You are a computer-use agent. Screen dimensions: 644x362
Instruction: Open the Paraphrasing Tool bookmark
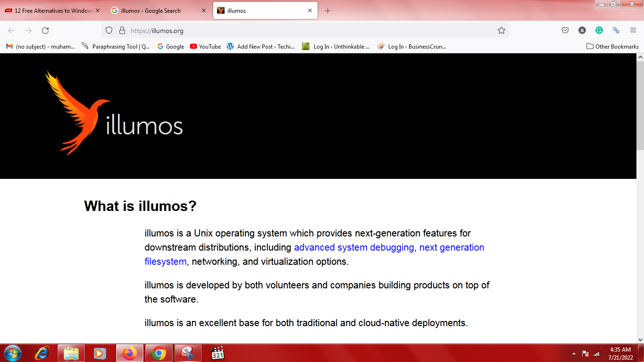coord(116,47)
